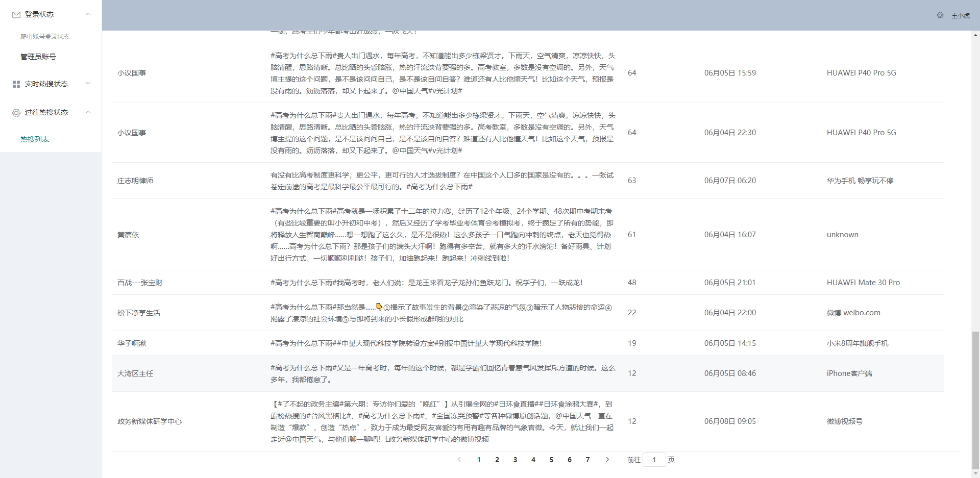Go to page 7
This screenshot has height=478, width=980.
click(587, 460)
